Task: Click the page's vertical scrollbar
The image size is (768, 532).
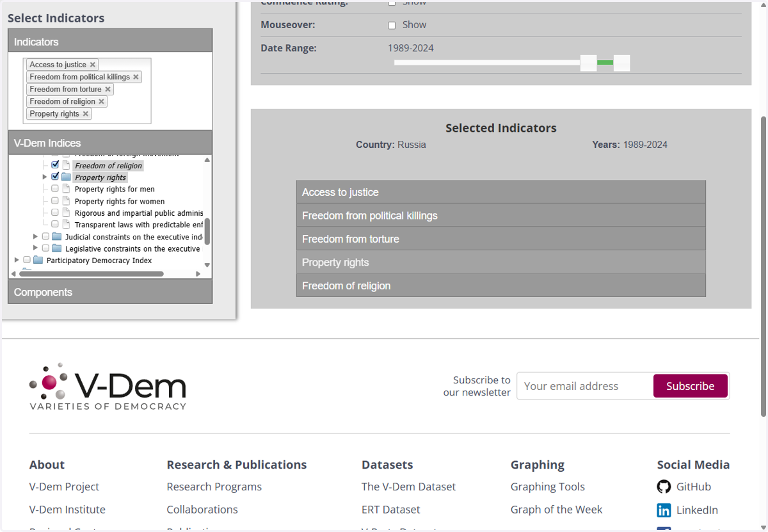Action: pos(764,266)
